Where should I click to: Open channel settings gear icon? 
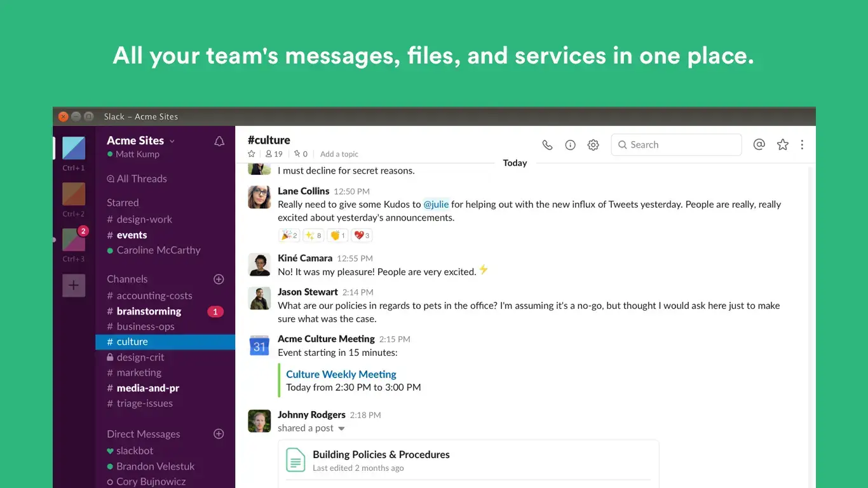click(x=593, y=145)
